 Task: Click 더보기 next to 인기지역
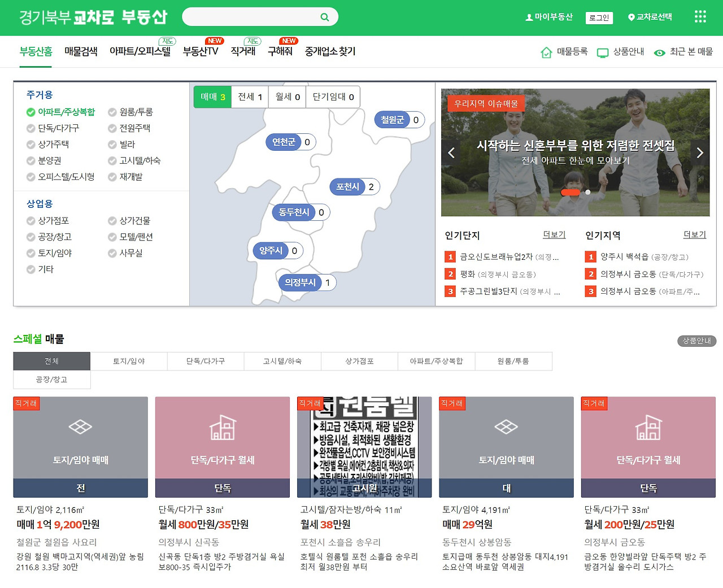(x=695, y=235)
